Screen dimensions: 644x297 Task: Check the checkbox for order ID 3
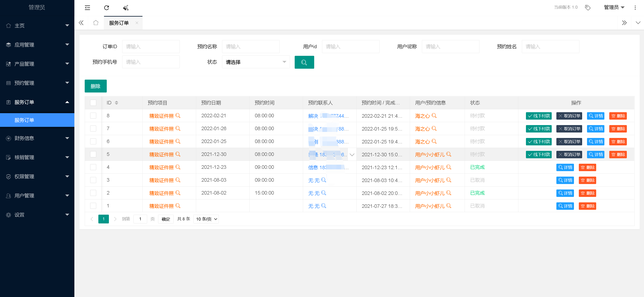[93, 180]
